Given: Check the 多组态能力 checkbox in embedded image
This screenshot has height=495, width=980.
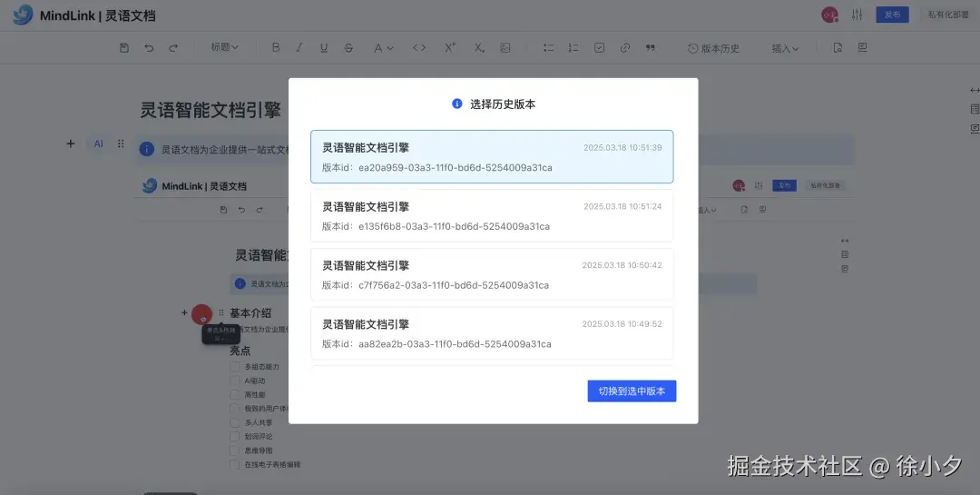Looking at the screenshot, I should click(235, 367).
